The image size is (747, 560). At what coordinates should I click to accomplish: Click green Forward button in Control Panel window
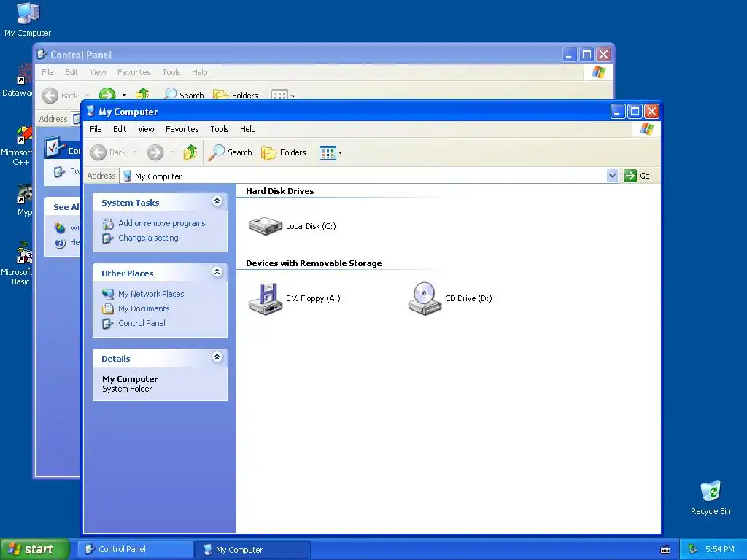[107, 94]
